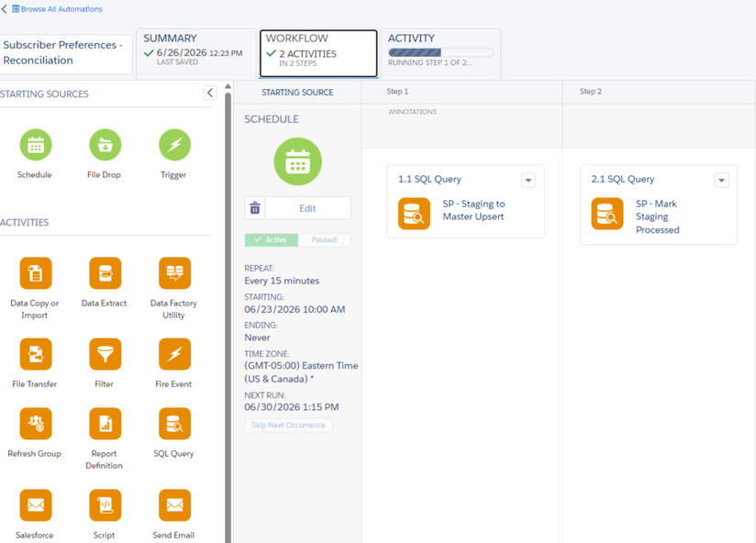
Task: Click the Activity running progress bar
Action: click(x=440, y=52)
